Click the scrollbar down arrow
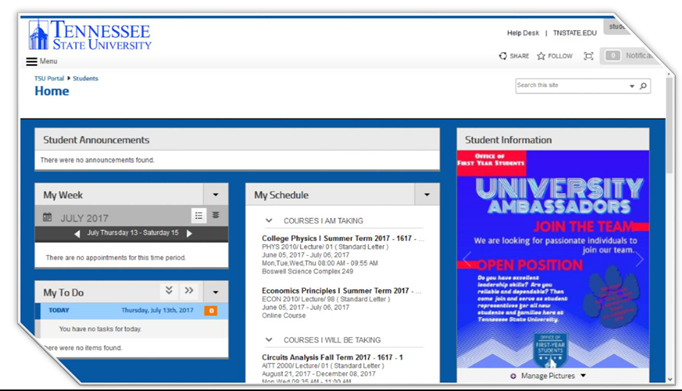Screen dimensions: 682x391 pos(670,379)
